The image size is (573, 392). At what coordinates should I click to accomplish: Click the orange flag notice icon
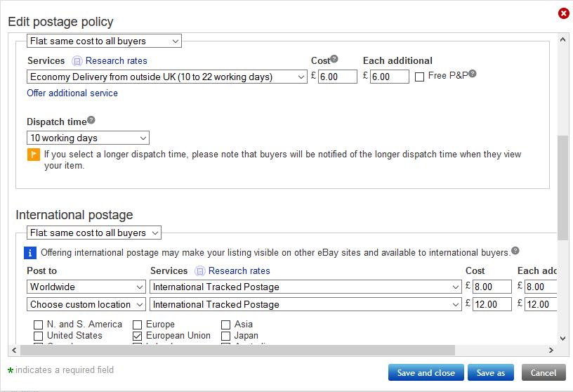tap(33, 155)
